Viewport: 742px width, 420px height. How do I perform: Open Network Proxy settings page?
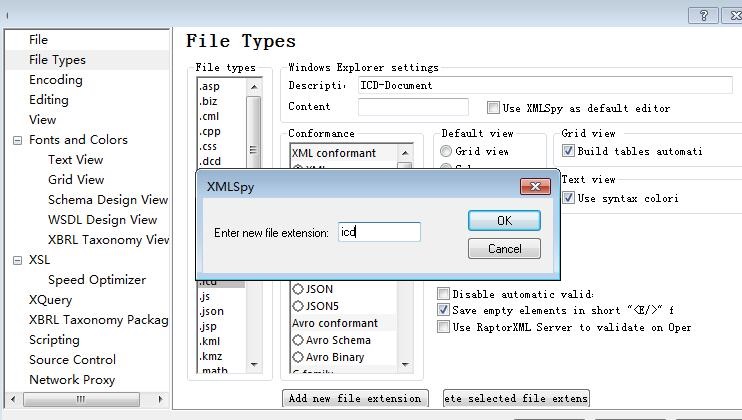[x=72, y=380]
